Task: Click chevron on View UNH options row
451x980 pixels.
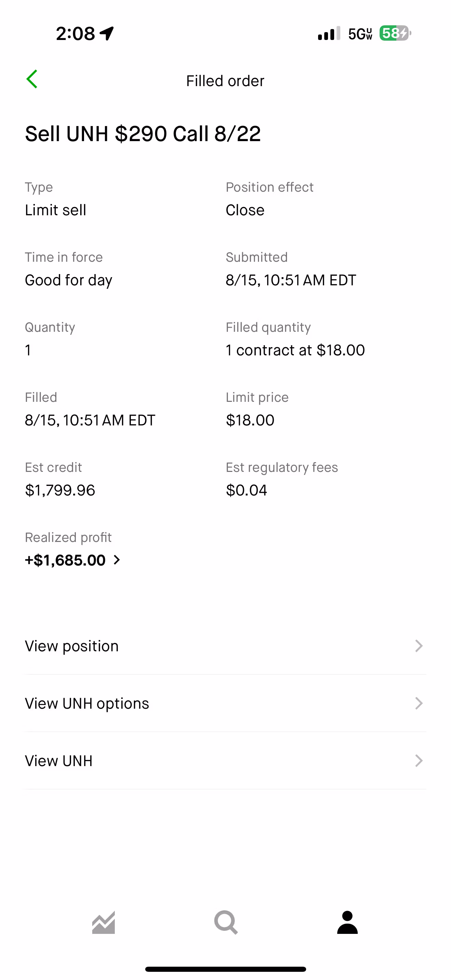Action: pos(419,704)
